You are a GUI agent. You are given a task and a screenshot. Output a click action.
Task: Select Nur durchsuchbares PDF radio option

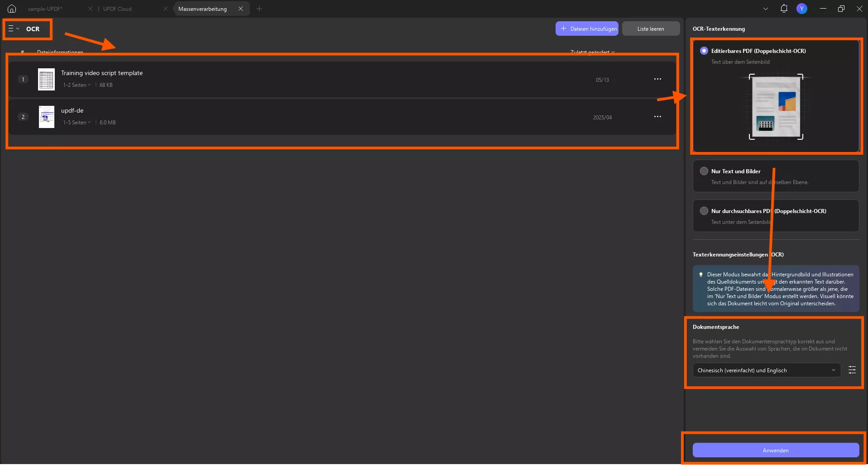(x=704, y=211)
